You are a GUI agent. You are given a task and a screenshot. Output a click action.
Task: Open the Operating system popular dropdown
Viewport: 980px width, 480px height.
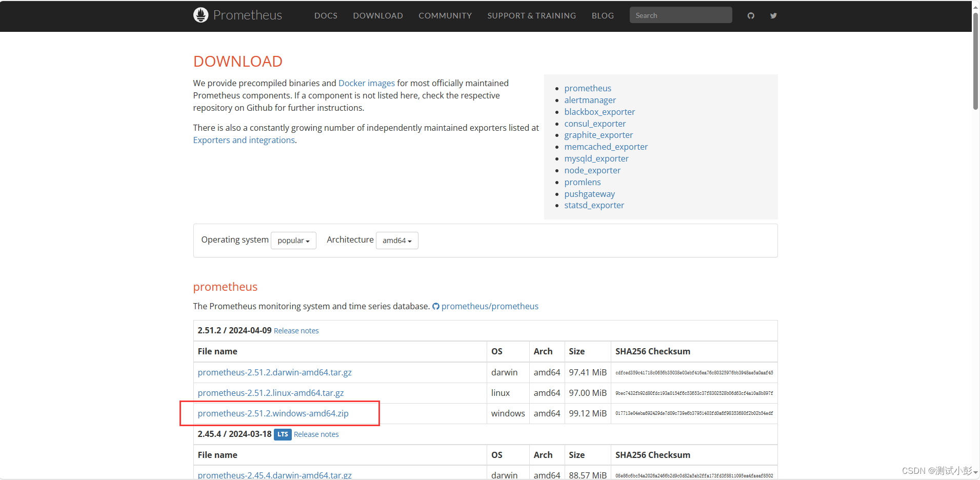coord(293,241)
